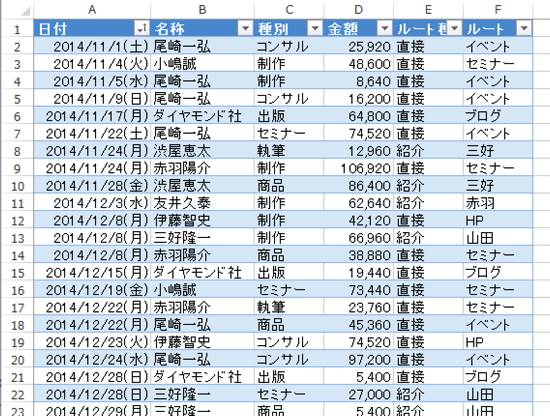The image size is (550, 416).
Task: Select セミナー type cell in row 7
Action: (289, 133)
